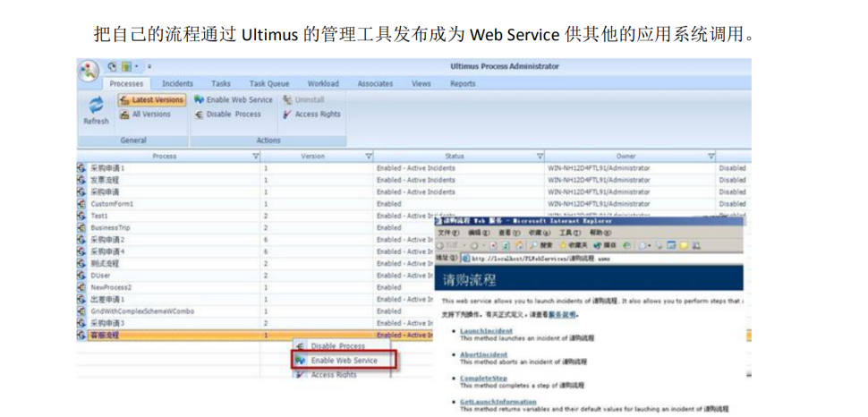The height and width of the screenshot is (417, 868).
Task: Open the Reports tab
Action: point(463,83)
